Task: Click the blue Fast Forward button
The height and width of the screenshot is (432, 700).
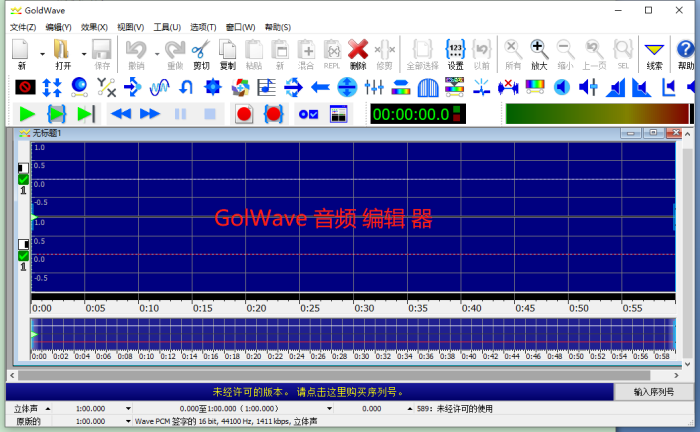Action: [150, 114]
